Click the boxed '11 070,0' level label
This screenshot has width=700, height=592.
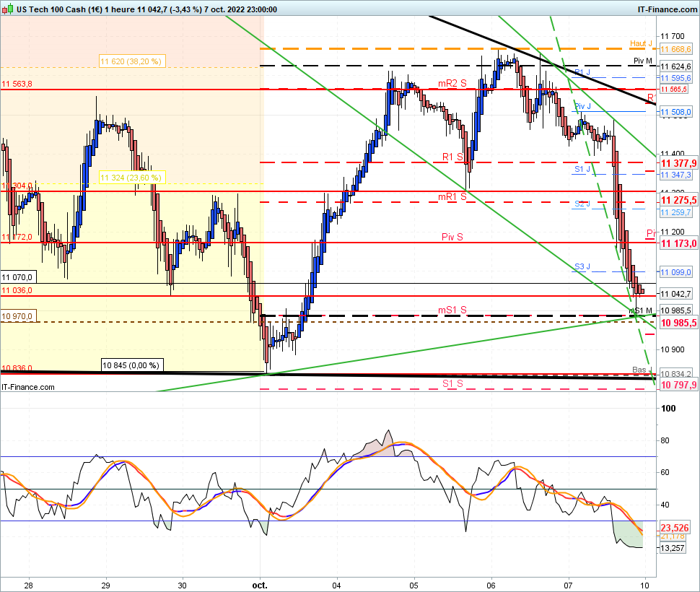(18, 277)
